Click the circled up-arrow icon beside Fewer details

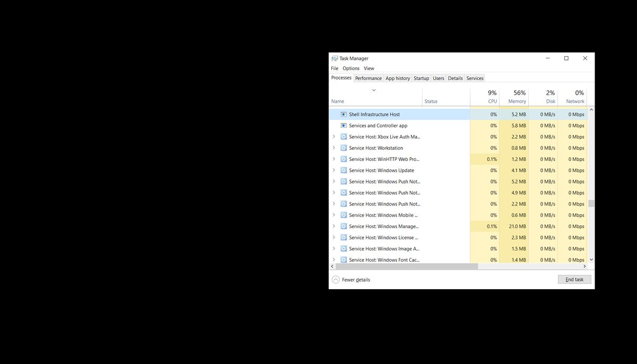335,280
